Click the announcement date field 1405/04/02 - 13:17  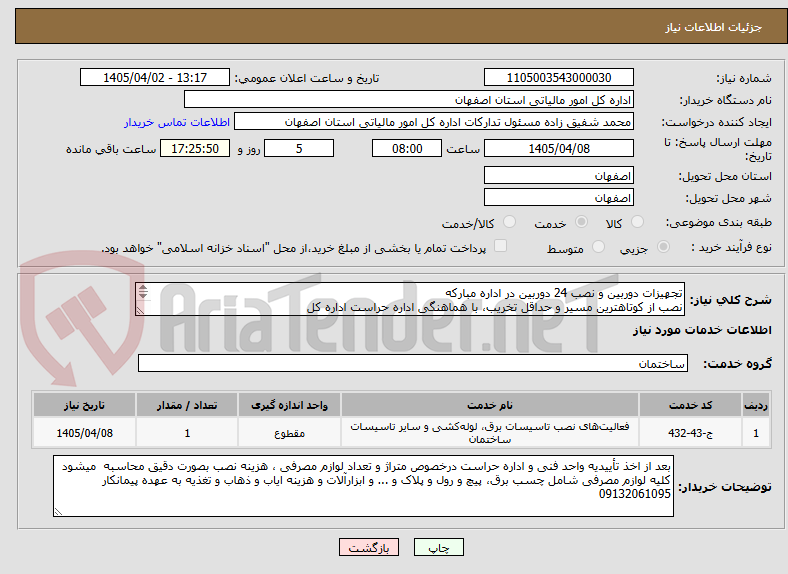pyautogui.click(x=155, y=77)
